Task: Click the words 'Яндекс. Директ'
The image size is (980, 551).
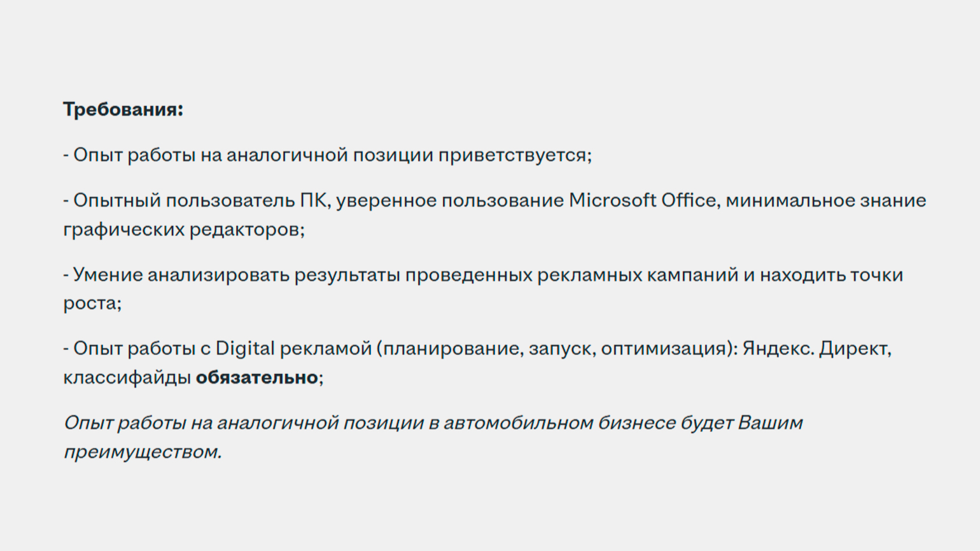Action: pos(816,349)
